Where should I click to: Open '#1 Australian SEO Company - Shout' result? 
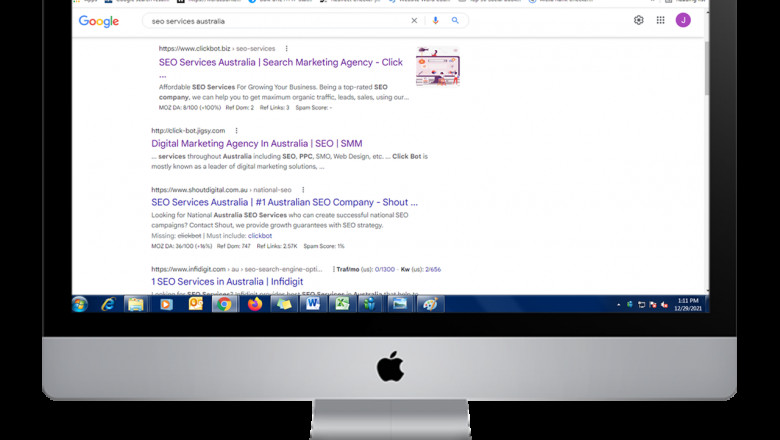tap(285, 202)
